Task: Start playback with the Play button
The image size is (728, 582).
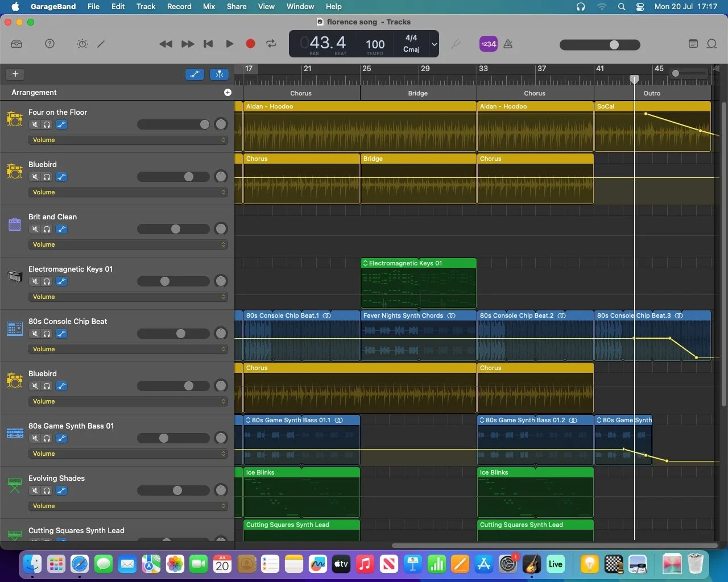Action: [230, 44]
